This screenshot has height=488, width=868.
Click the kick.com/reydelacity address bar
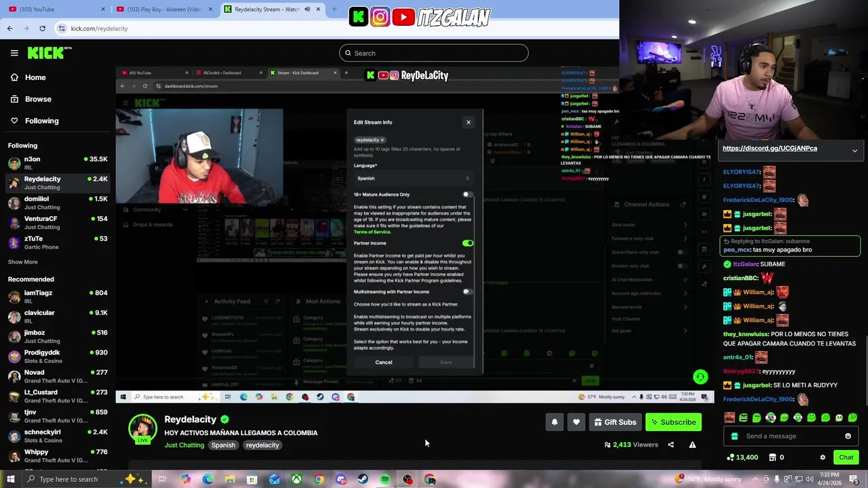(x=99, y=28)
